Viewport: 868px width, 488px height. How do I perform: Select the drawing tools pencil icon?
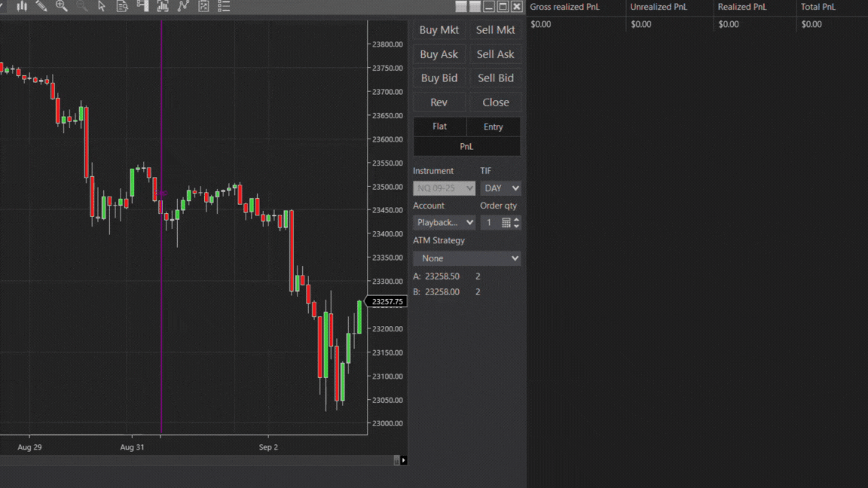point(41,6)
